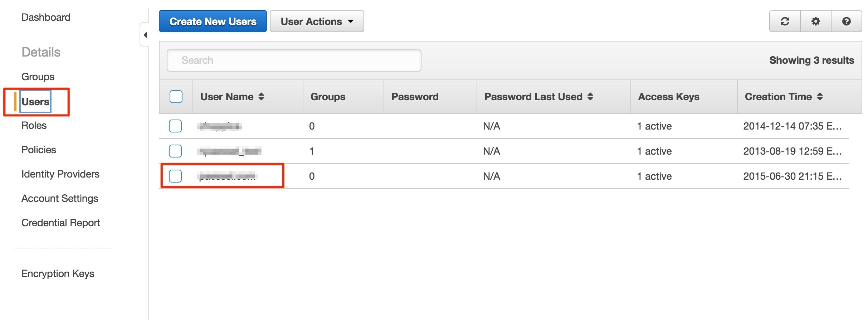This screenshot has width=868, height=320.
Task: Open Encryption Keys in the sidebar
Action: tap(58, 273)
